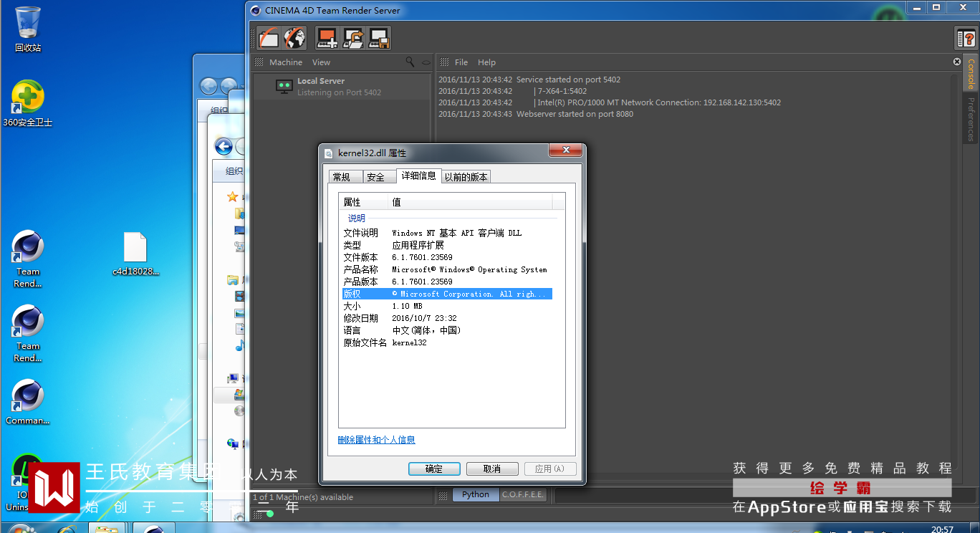980x533 pixels.
Task: Select the first Team Rend... desktop shortcut
Action: [x=28, y=259]
